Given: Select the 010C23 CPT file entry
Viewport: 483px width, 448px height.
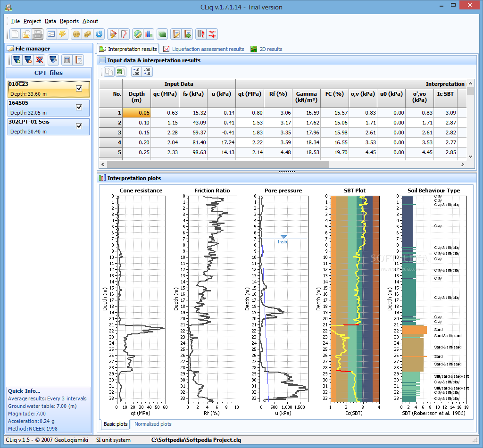Looking at the screenshot, I should point(49,89).
